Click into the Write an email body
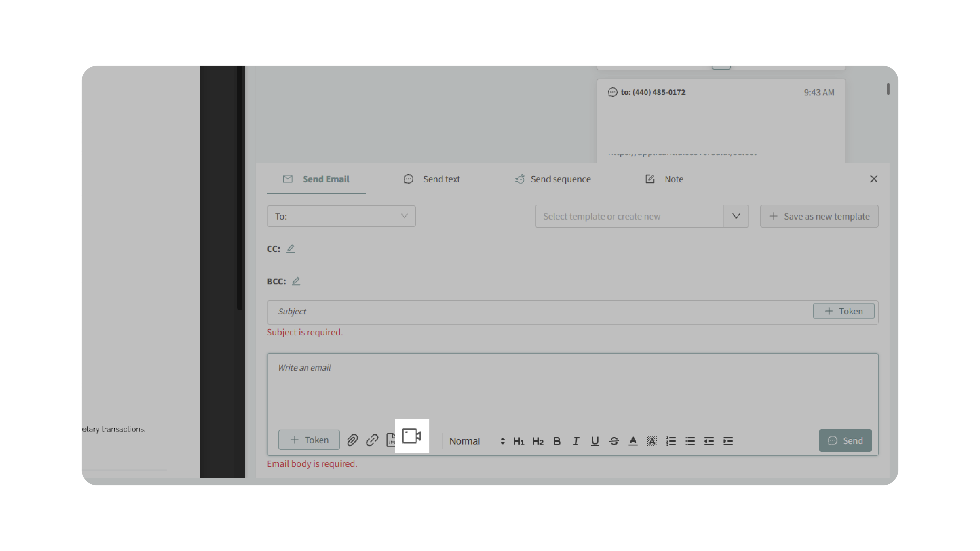The image size is (980, 551). tap(573, 387)
